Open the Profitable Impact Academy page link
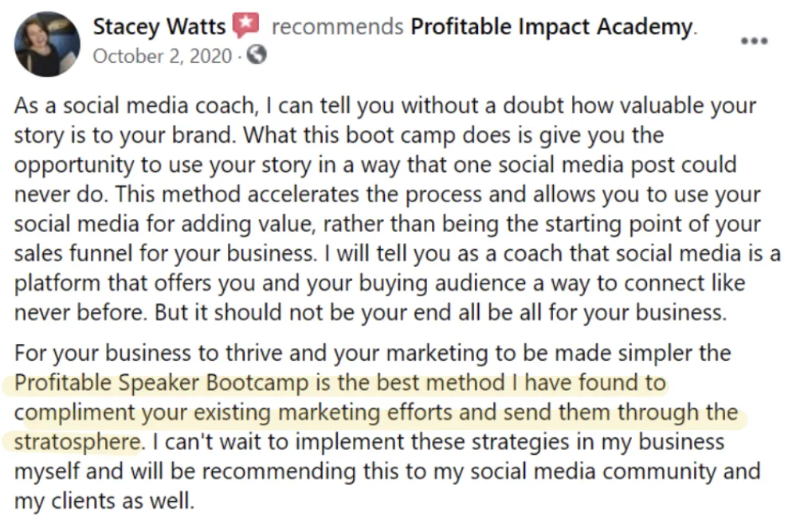The height and width of the screenshot is (532, 800). [x=551, y=26]
